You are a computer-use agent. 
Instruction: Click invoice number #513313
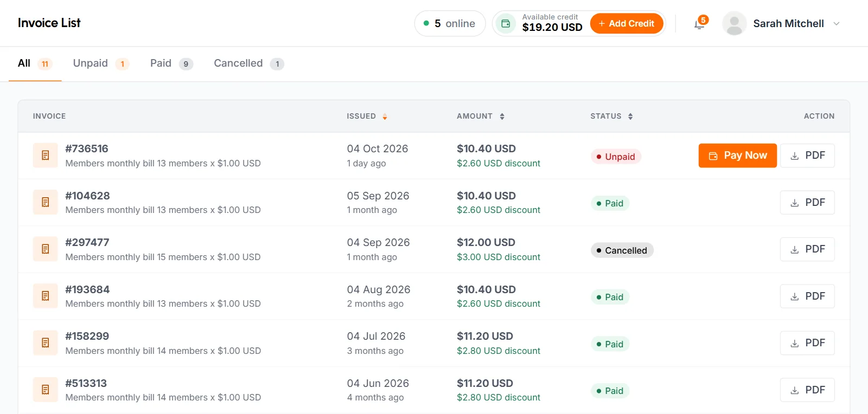click(x=86, y=383)
